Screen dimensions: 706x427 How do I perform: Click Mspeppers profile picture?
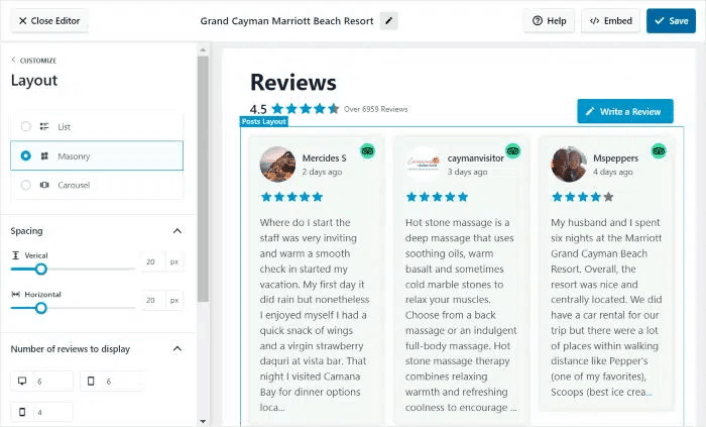(569, 164)
